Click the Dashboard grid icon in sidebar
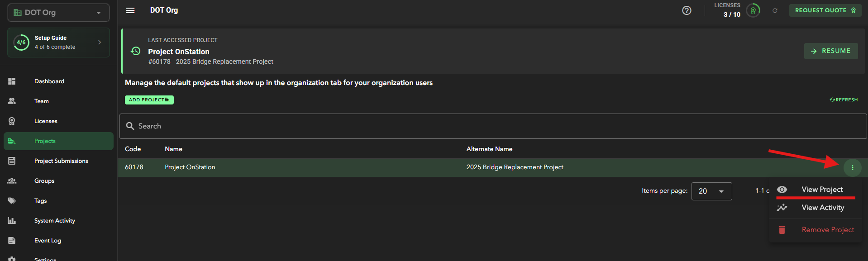The width and height of the screenshot is (868, 261). pyautogui.click(x=12, y=81)
